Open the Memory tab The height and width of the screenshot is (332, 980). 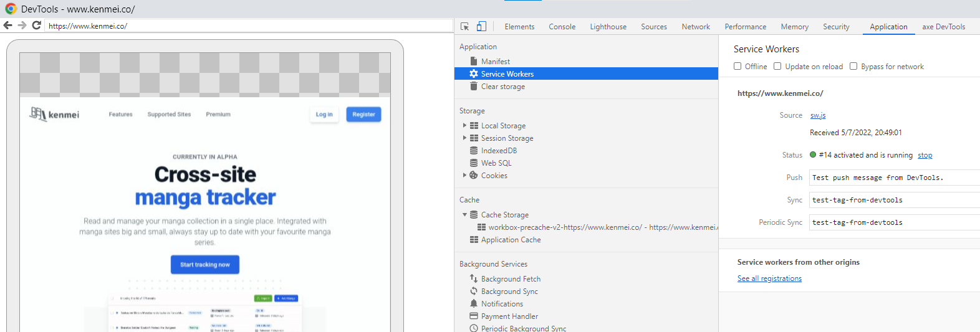[x=795, y=27]
